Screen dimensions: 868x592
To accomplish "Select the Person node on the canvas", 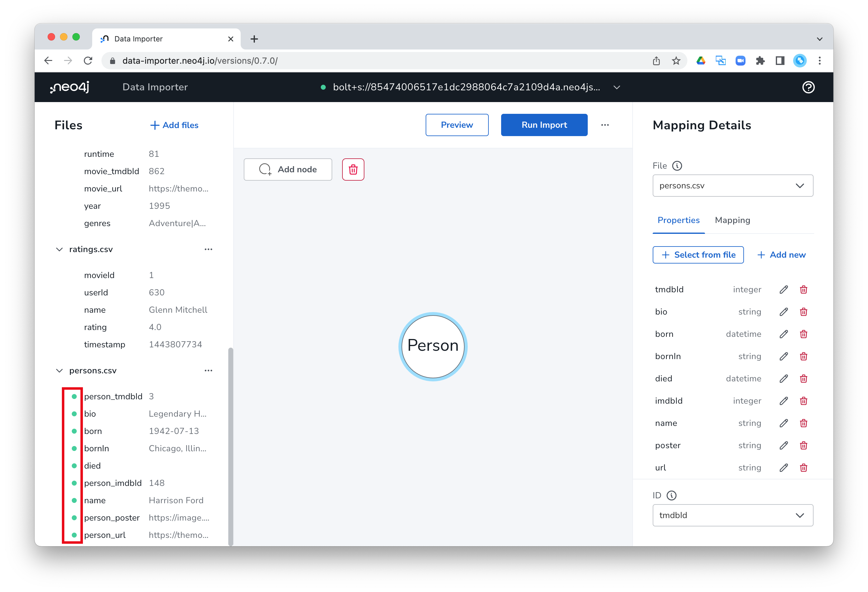I will (432, 346).
